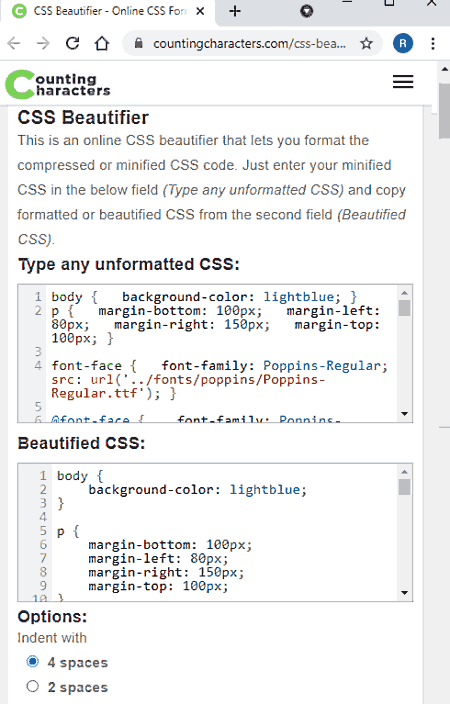The width and height of the screenshot is (450, 704).
Task: Click the page vertical scrollbar thumb
Action: [x=444, y=110]
